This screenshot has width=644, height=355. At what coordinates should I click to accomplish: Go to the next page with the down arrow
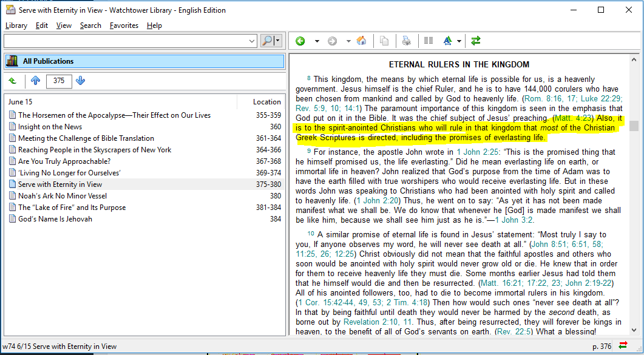point(81,81)
